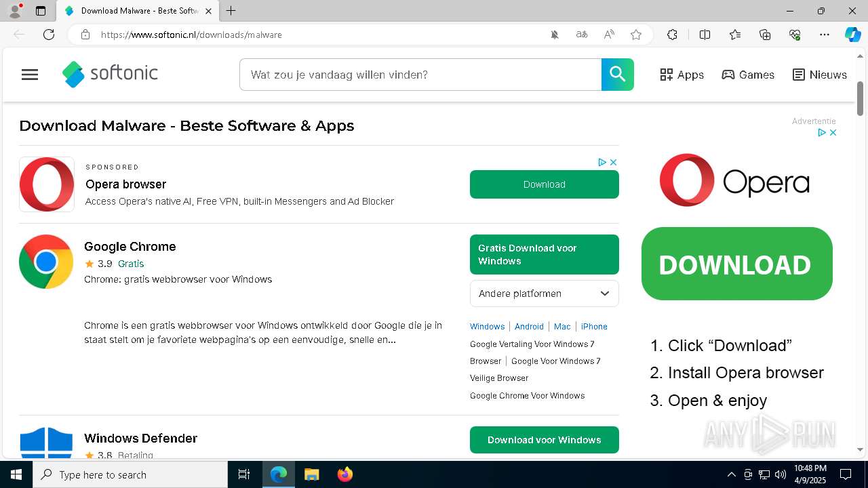Screen dimensions: 868x488
Task: Open the Google Chrome title link
Action: pos(130,247)
